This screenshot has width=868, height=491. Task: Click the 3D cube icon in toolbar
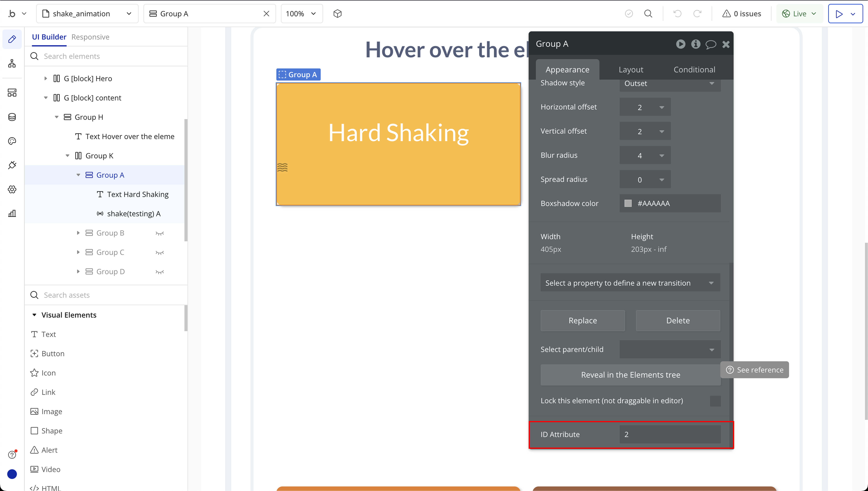coord(337,13)
